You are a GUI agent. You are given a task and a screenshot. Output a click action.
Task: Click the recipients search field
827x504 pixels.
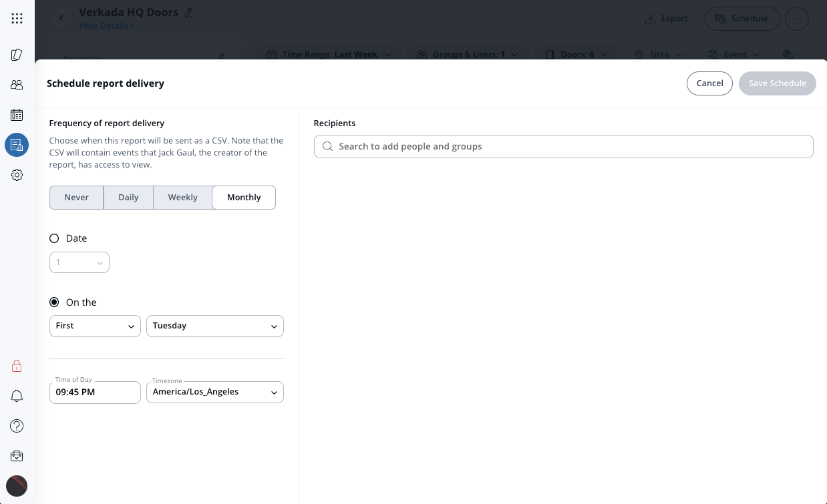tap(563, 146)
